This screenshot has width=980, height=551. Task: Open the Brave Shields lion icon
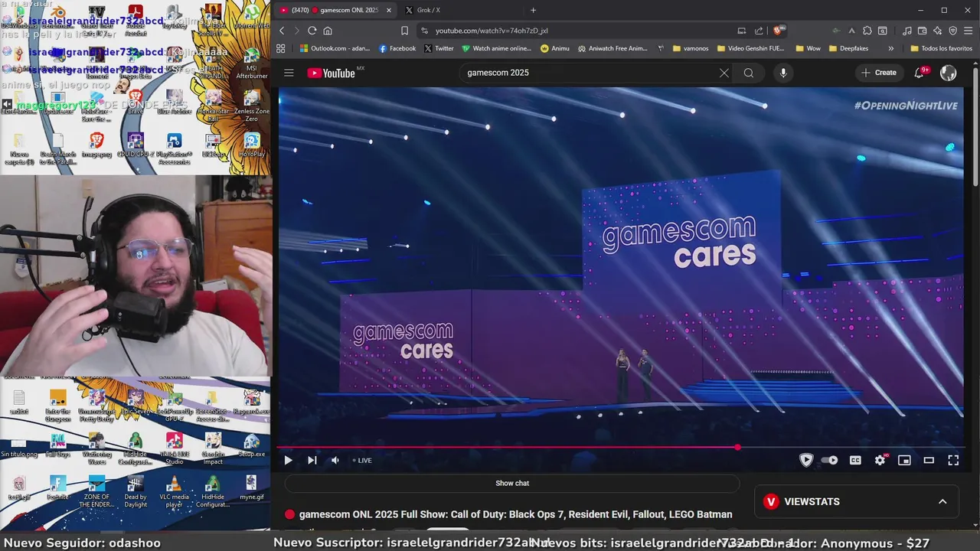point(779,31)
